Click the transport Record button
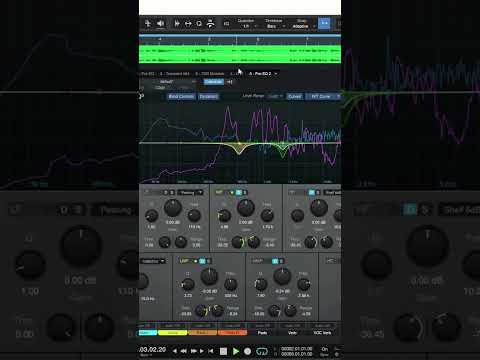480x360 pixels. [247, 351]
